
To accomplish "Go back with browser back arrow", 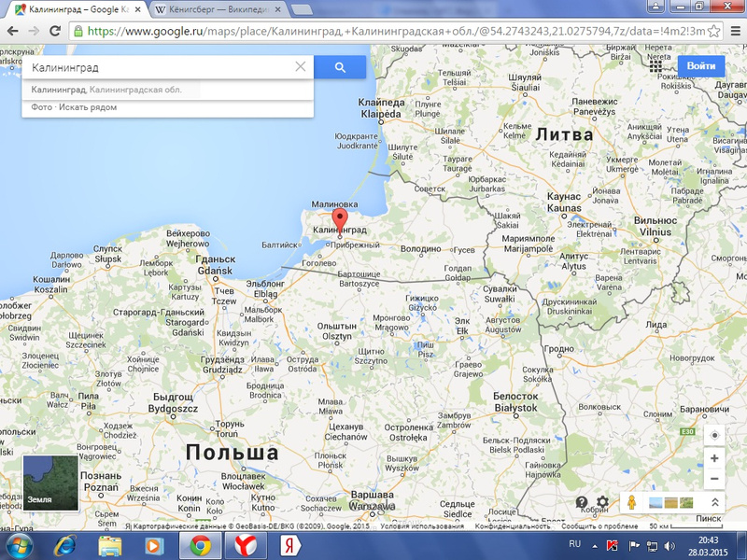I will tap(13, 32).
